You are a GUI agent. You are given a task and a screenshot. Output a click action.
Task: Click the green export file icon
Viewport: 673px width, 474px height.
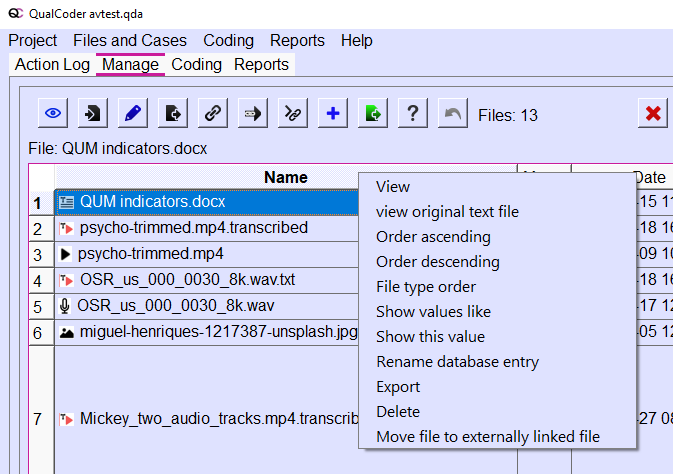tap(373, 113)
